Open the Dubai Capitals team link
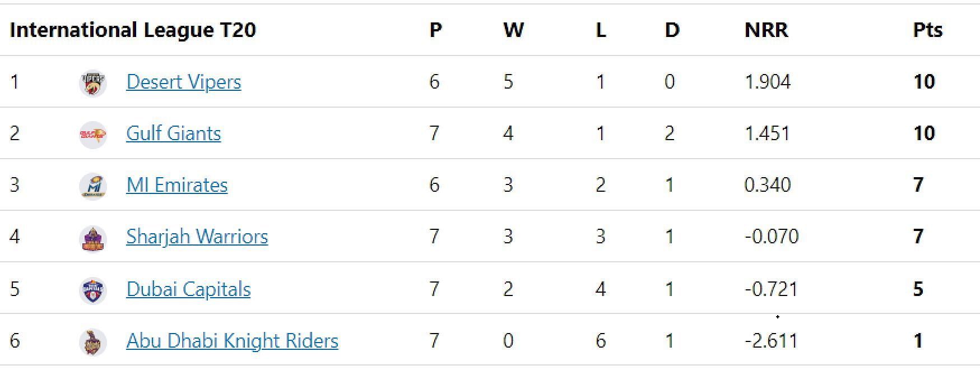Screen dimensions: 980x379 (x=188, y=289)
